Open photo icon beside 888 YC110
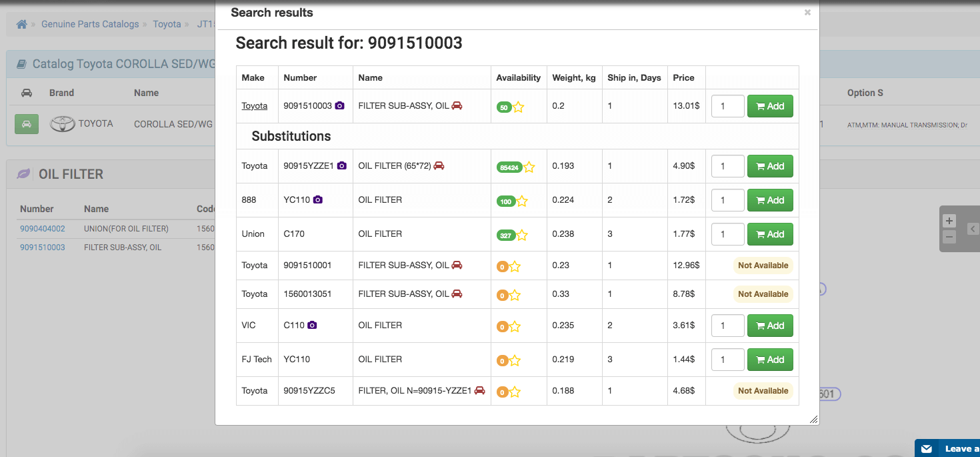Image resolution: width=980 pixels, height=457 pixels. click(x=317, y=199)
